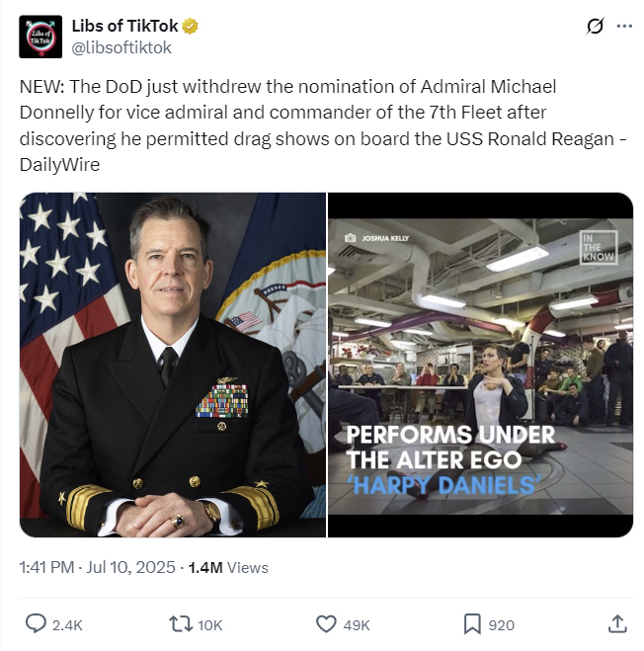The height and width of the screenshot is (651, 644).
Task: Click the reply speech bubble icon
Action: (x=36, y=623)
